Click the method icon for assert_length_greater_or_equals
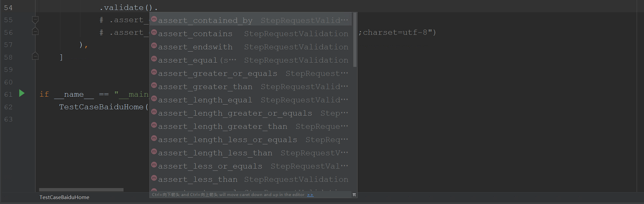Screen dimensions: 644x204 coord(154,112)
